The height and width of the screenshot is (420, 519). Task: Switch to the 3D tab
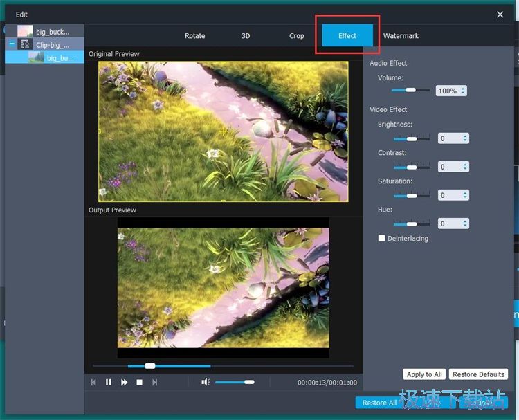(246, 36)
